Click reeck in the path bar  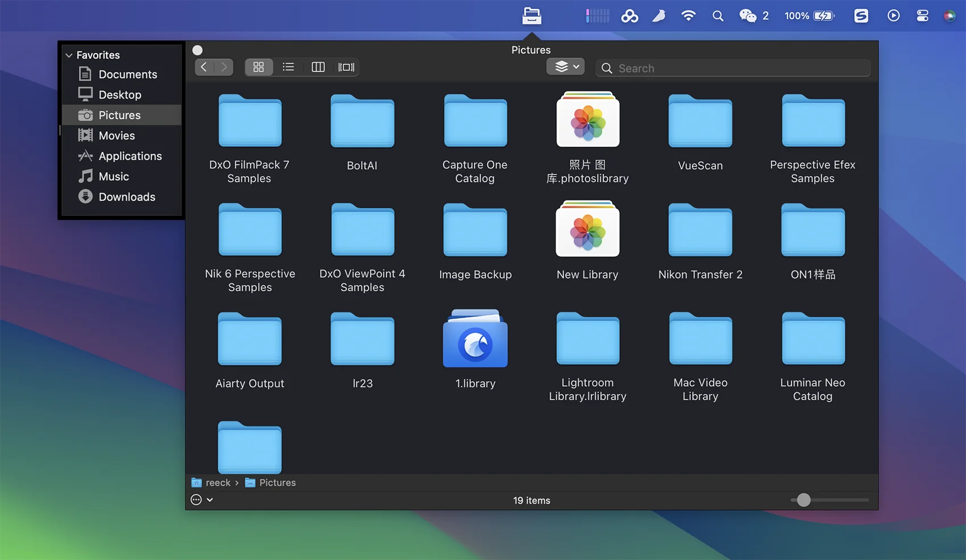tap(211, 483)
